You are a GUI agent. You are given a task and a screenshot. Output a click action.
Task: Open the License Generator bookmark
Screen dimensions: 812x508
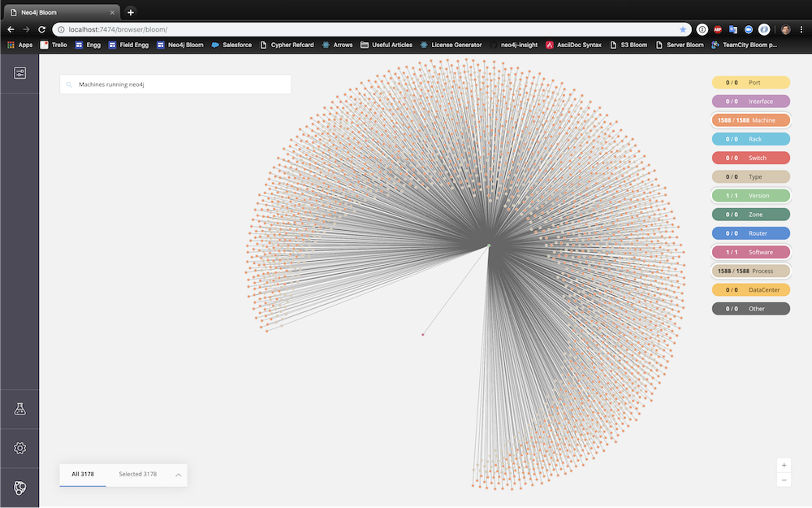(451, 45)
